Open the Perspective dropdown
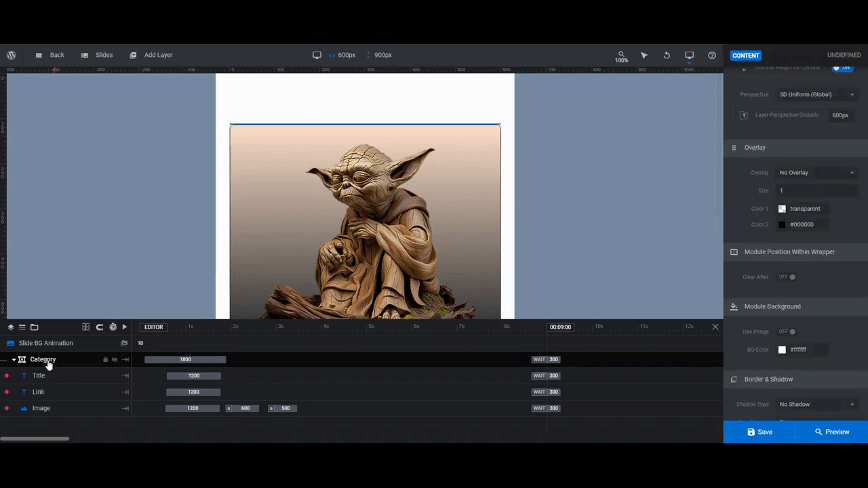This screenshot has height=488, width=868. coord(816,95)
